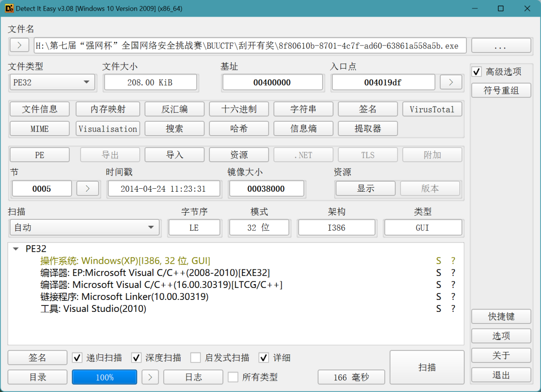This screenshot has height=392, width=541.
Task: Click the upper 签名 button
Action: [x=368, y=109]
